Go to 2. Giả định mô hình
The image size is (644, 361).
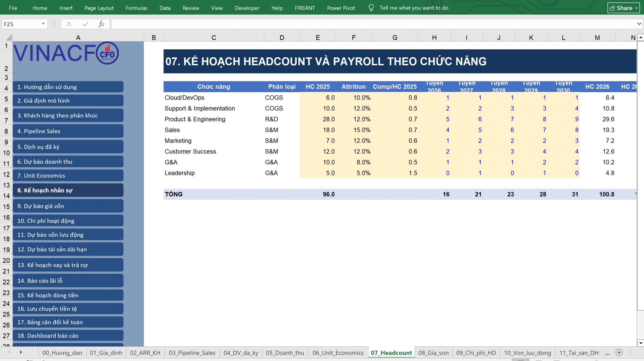click(x=68, y=100)
